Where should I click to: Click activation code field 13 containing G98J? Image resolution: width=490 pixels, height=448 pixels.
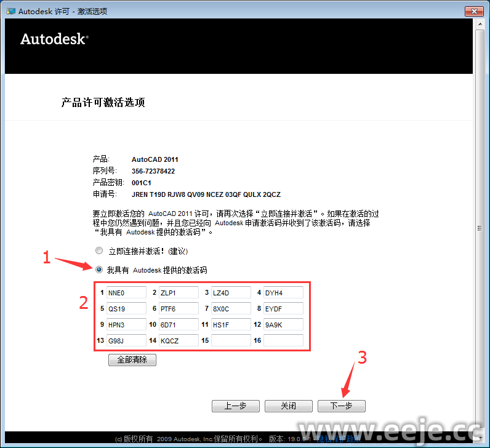pos(126,340)
